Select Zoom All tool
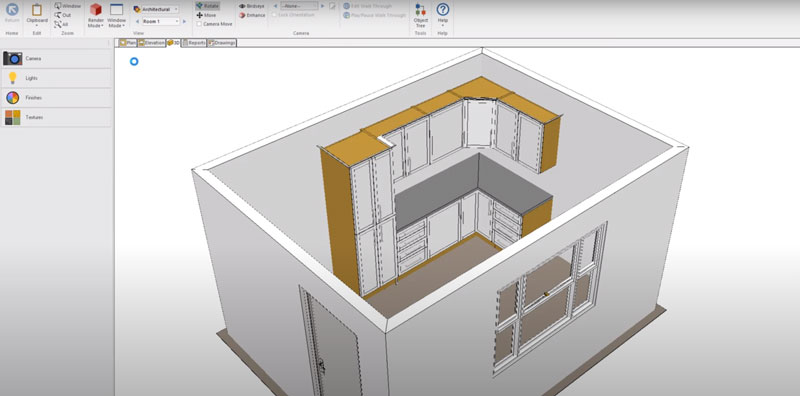800x396 pixels. [x=61, y=24]
